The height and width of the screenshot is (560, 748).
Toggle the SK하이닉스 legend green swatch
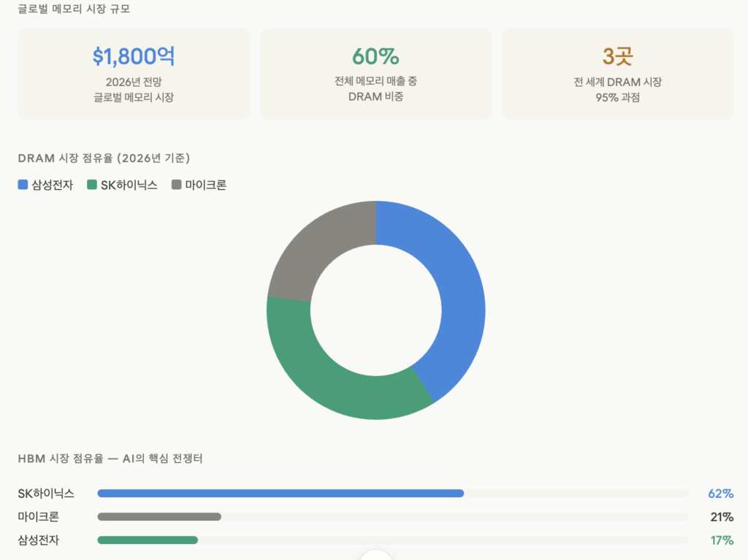[92, 185]
